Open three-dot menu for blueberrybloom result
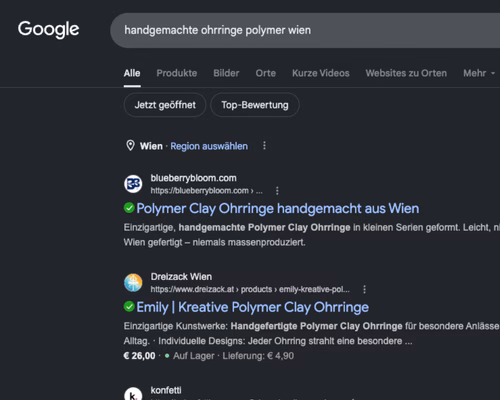500x400 pixels. (x=277, y=191)
